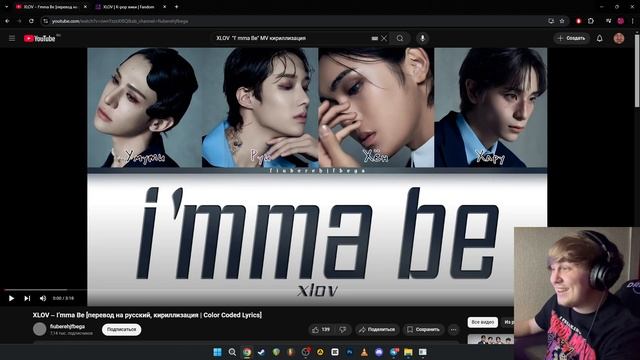Open YouTube notifications bell
Viewport: 640px width, 360px height.
pyautogui.click(x=600, y=38)
